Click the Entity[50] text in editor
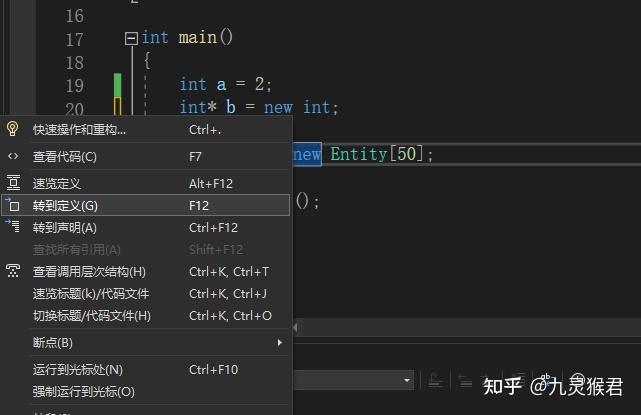Image resolution: width=641 pixels, height=415 pixels. pyautogui.click(x=376, y=154)
